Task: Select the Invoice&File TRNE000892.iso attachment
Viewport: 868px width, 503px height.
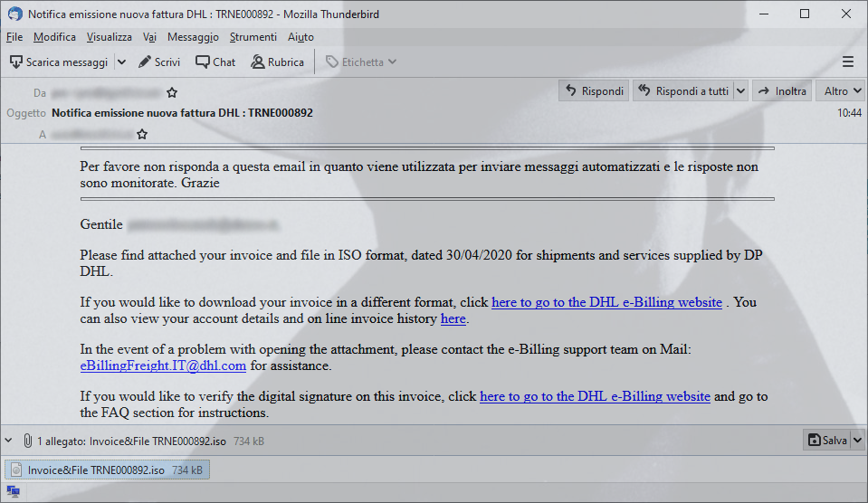Action: (x=108, y=470)
